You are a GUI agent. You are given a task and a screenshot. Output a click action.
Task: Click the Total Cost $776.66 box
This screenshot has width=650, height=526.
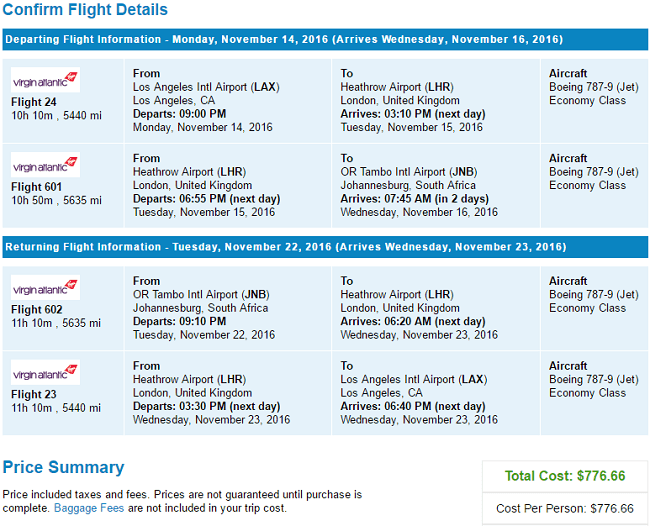(565, 476)
